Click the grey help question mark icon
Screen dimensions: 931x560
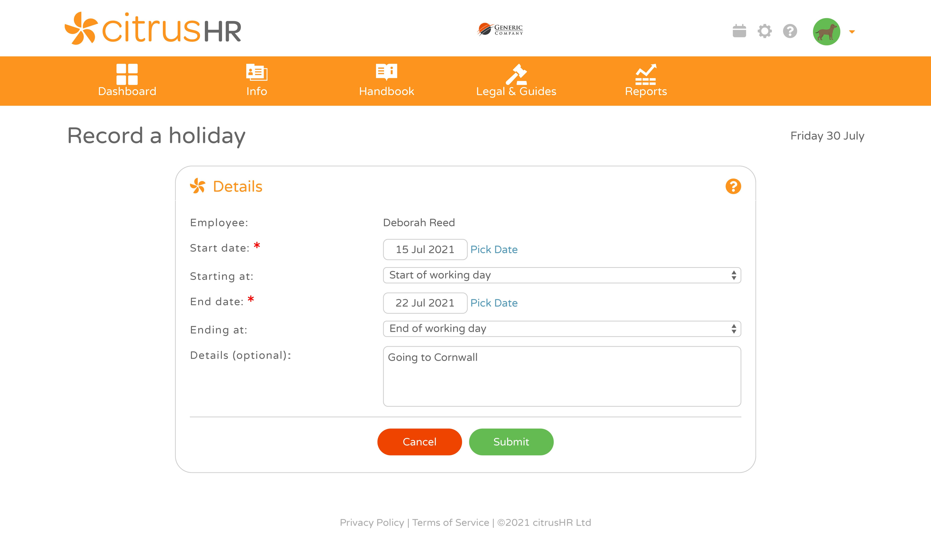pyautogui.click(x=790, y=31)
